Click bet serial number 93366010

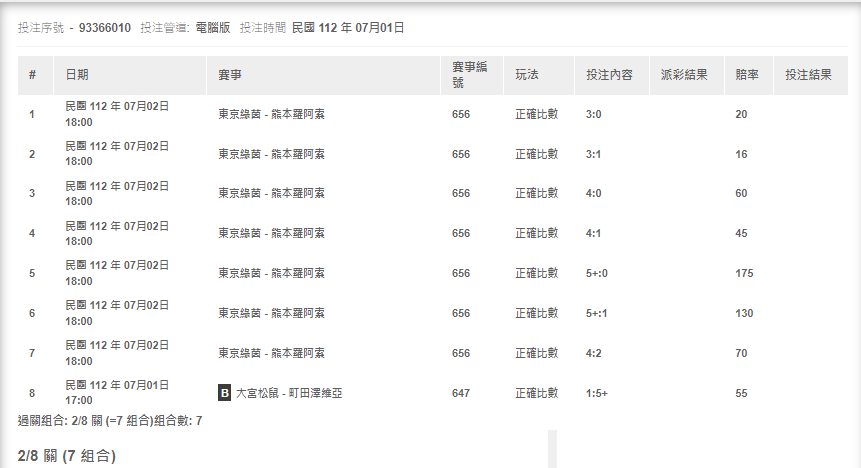[105, 28]
